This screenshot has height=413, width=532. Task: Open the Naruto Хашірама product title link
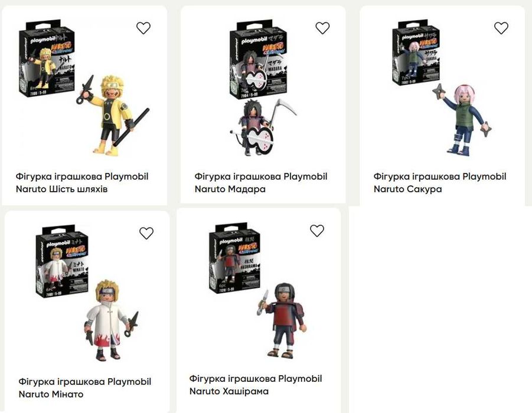[256, 385]
